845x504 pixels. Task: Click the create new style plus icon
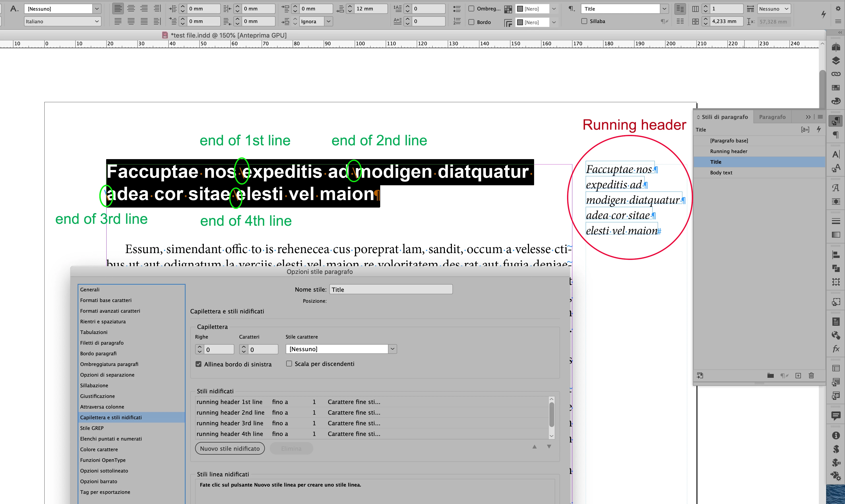pos(798,375)
